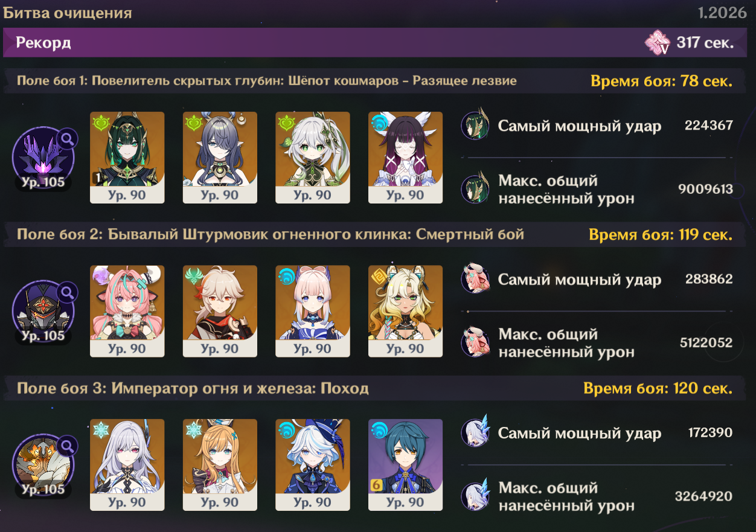Click avatar icon beside 224367 strongest hit

coord(476,126)
